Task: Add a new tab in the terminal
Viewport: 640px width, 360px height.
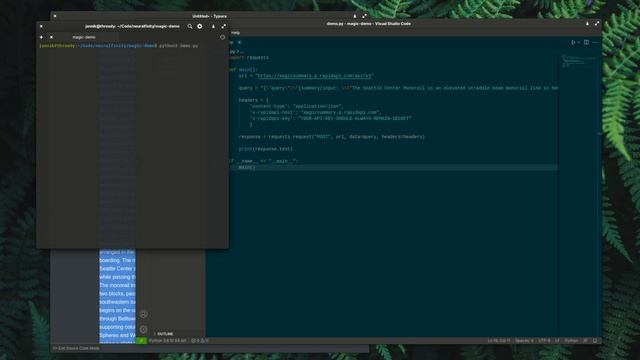Action: (41, 37)
